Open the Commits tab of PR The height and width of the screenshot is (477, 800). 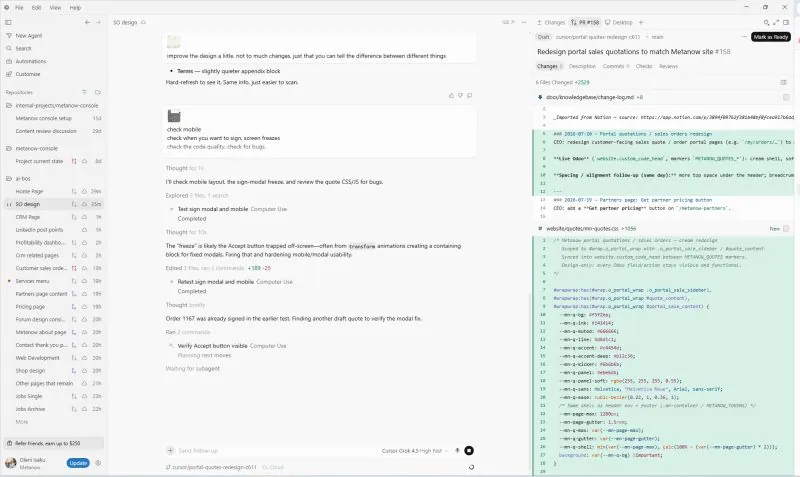pyautogui.click(x=616, y=66)
